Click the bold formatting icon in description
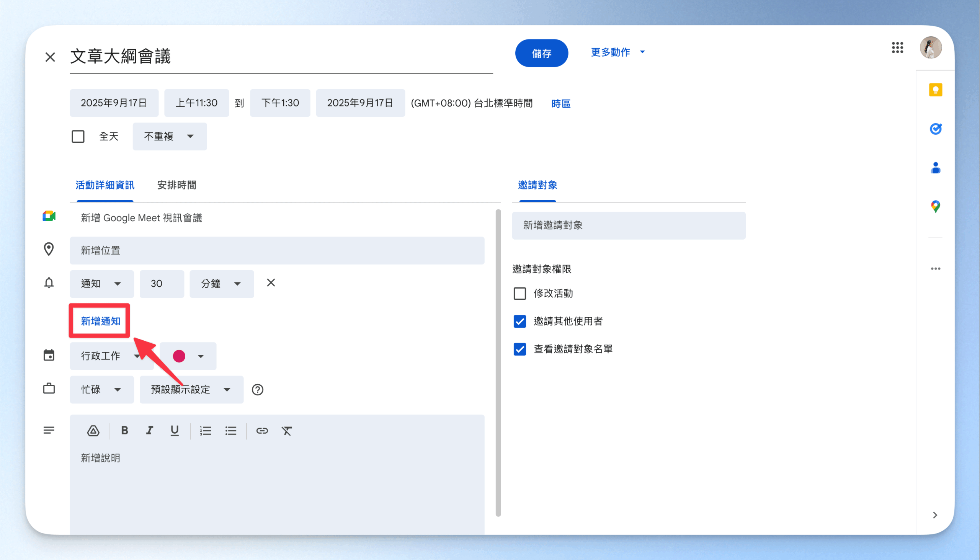The height and width of the screenshot is (560, 980). (124, 430)
